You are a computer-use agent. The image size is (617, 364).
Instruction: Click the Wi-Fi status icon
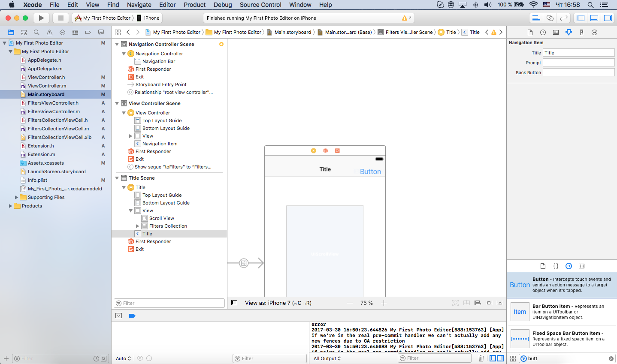tap(533, 5)
